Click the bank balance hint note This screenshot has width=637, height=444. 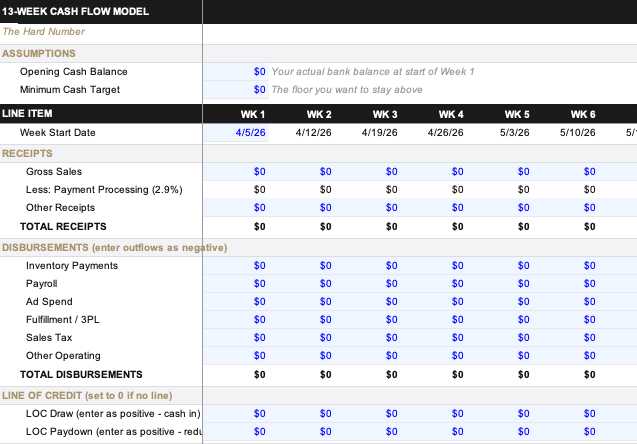click(373, 71)
